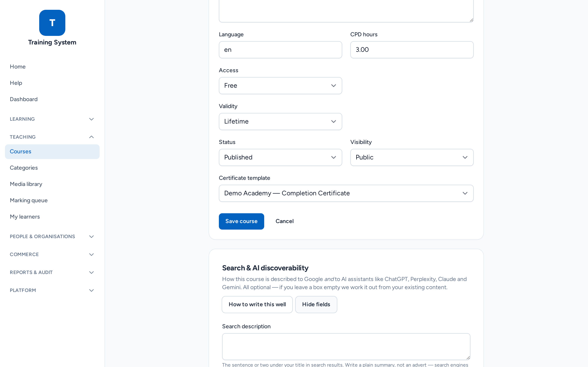
Task: Click the Training System T logo
Action: 52,23
